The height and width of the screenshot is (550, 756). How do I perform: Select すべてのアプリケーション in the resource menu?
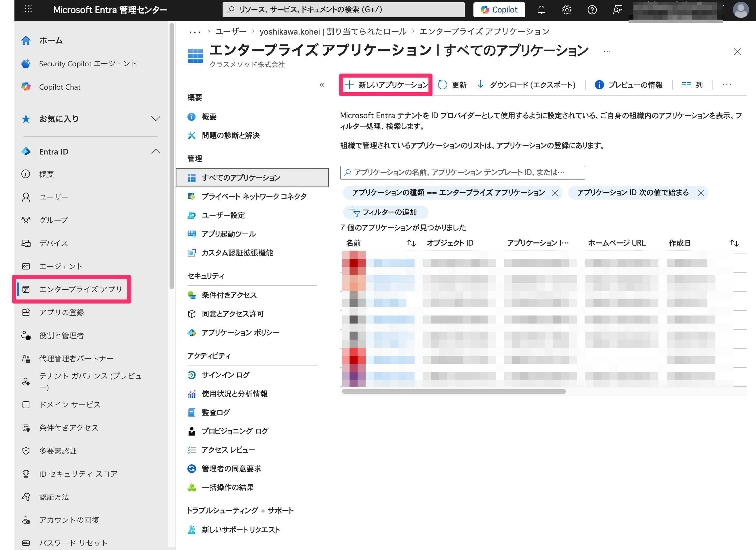(x=252, y=178)
